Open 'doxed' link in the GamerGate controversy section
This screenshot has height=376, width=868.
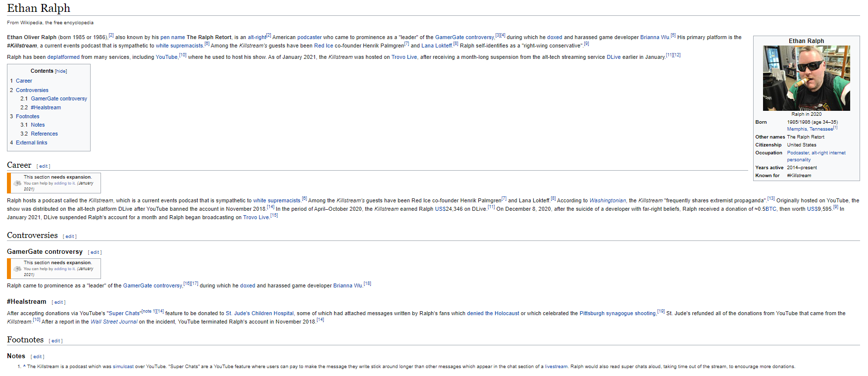248,285
